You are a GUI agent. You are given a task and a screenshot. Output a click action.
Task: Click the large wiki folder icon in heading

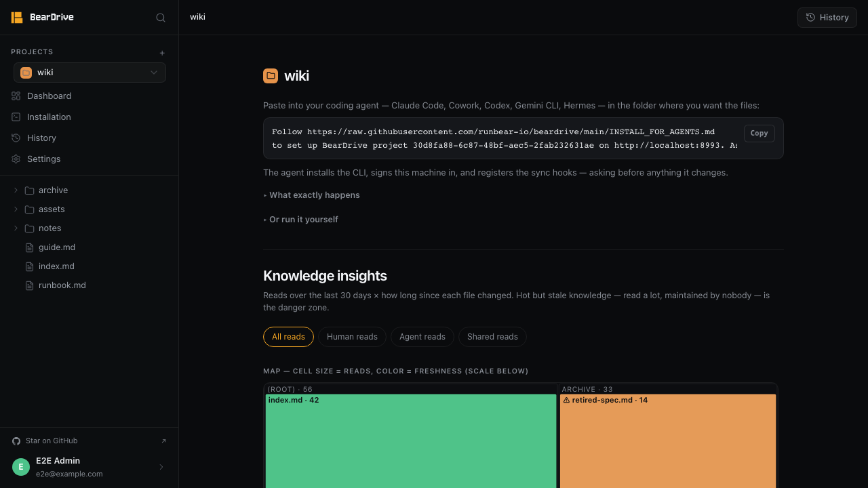click(271, 76)
